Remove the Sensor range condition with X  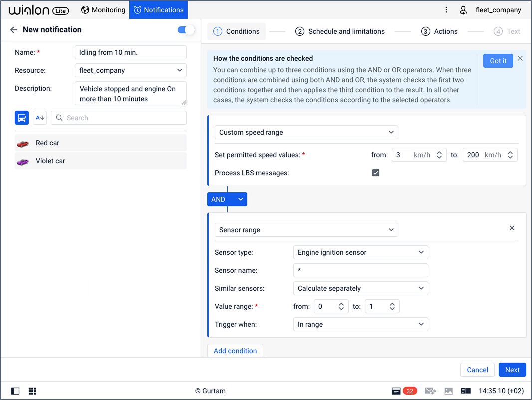[512, 228]
